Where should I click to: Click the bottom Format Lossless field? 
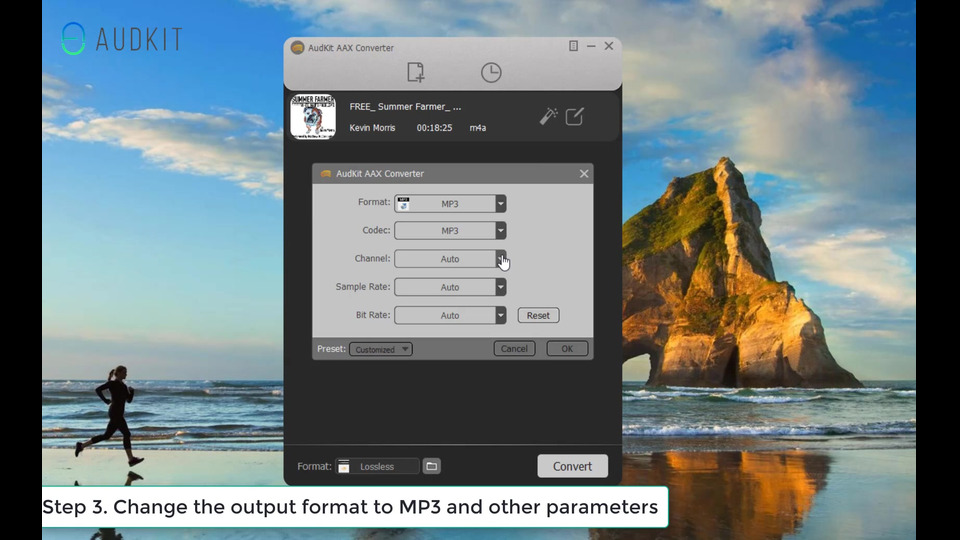tap(377, 467)
